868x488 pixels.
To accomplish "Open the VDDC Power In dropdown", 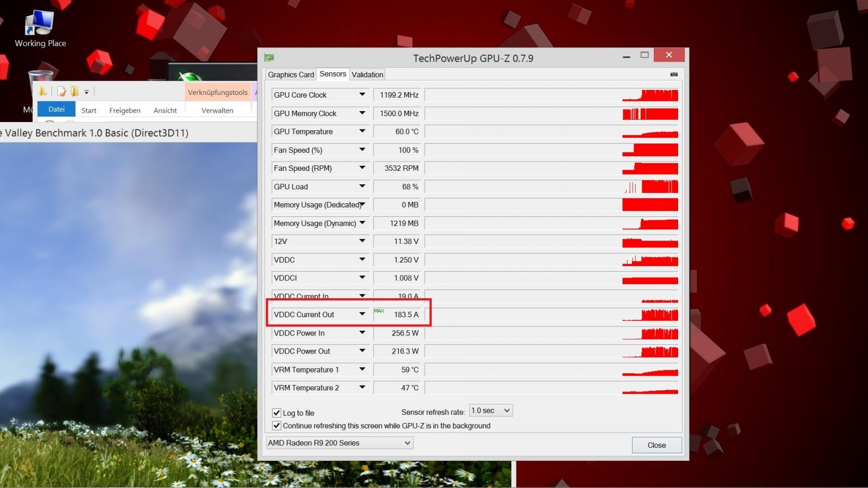I will pyautogui.click(x=362, y=333).
